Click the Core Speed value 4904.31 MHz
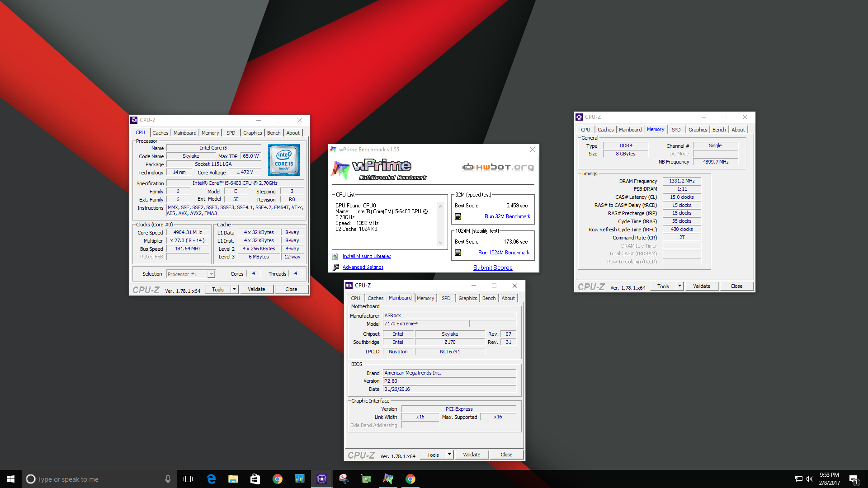Viewport: 868px width, 488px height. [x=188, y=232]
